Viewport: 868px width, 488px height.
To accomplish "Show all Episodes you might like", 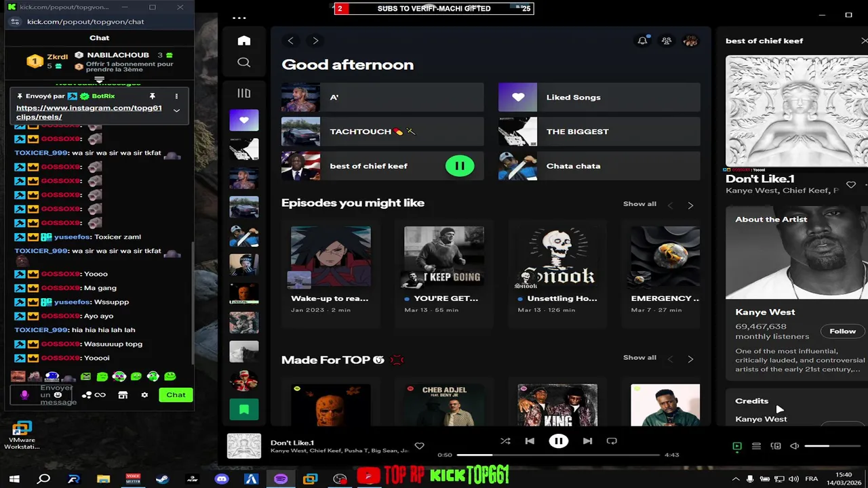I will coord(639,204).
